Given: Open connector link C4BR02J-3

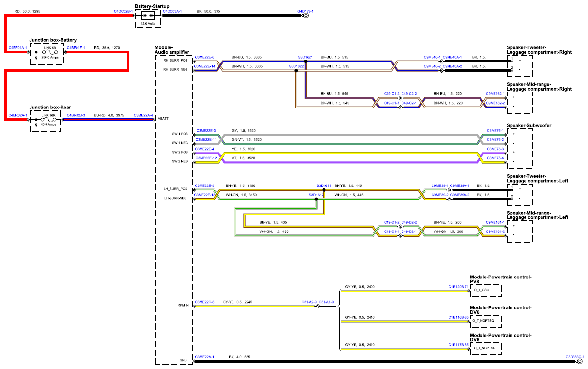Looking at the screenshot, I should click(x=76, y=115).
